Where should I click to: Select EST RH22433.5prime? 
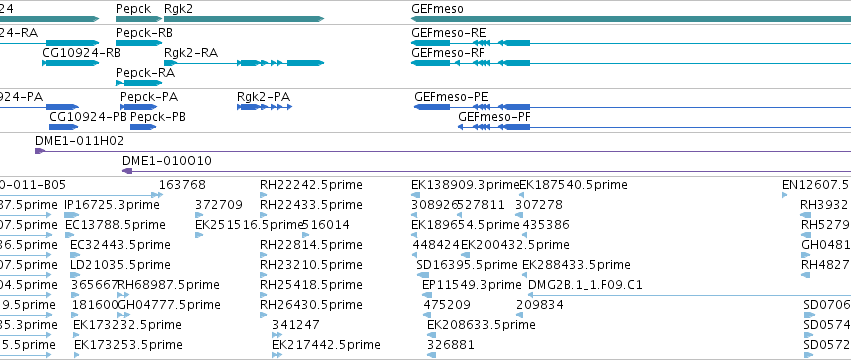(311, 205)
